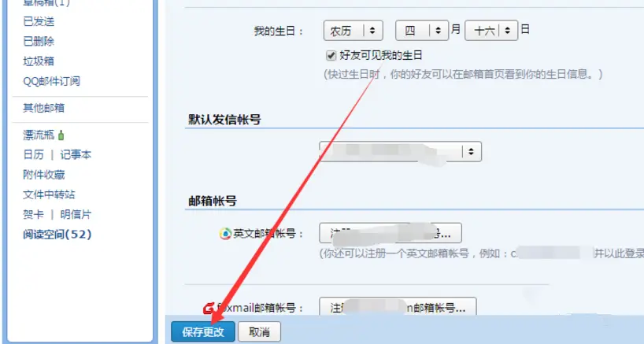Click the 保存更改 button
Image resolution: width=644 pixels, height=344 pixels.
(203, 331)
